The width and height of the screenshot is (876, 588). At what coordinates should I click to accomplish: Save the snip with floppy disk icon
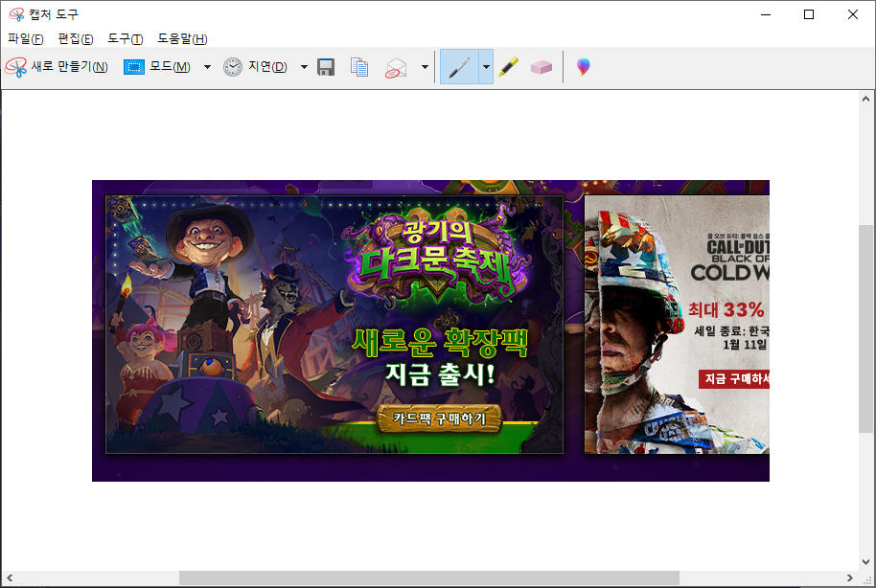[x=326, y=67]
